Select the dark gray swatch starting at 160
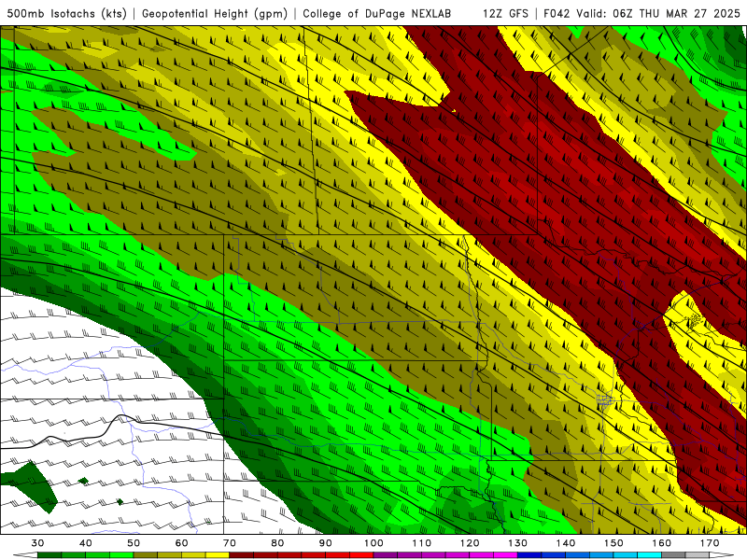This screenshot has width=747, height=560. pyautogui.click(x=673, y=555)
